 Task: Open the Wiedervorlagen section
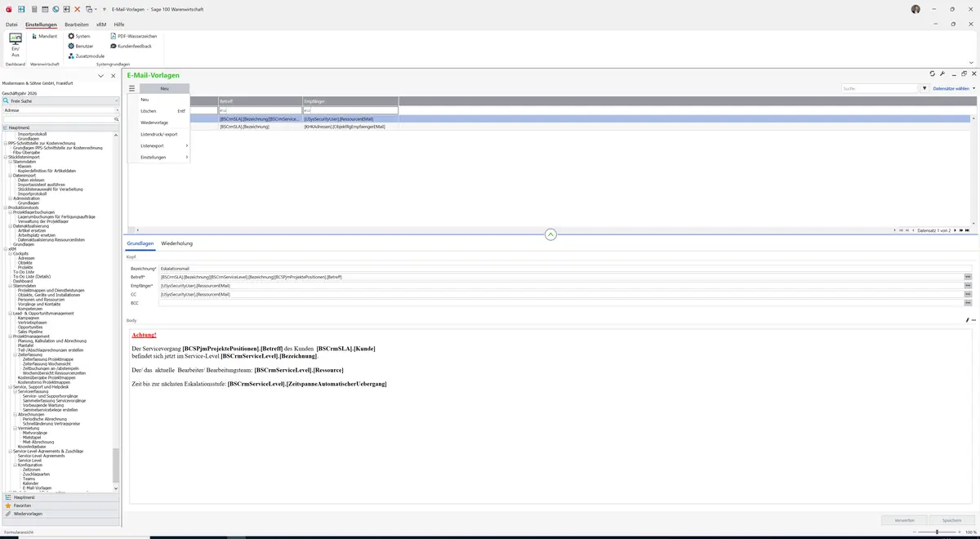[61, 514]
